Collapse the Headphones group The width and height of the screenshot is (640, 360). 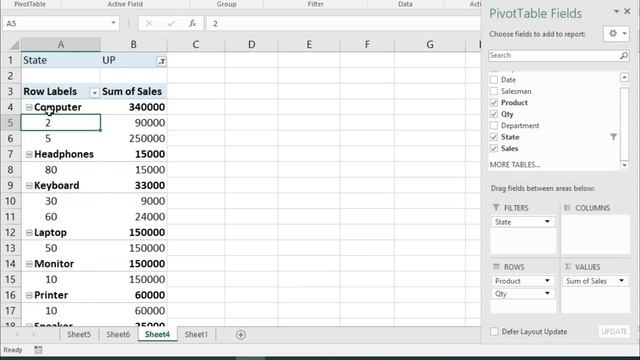pos(29,154)
